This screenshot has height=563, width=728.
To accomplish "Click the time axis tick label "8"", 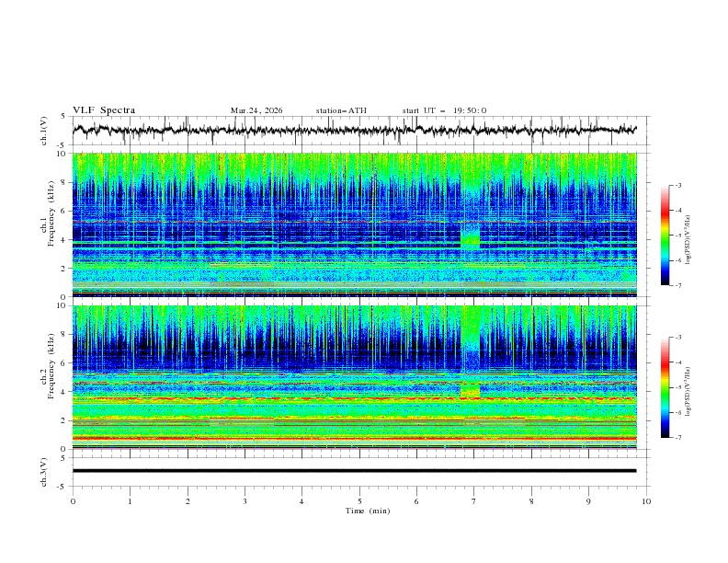I will click(x=531, y=501).
